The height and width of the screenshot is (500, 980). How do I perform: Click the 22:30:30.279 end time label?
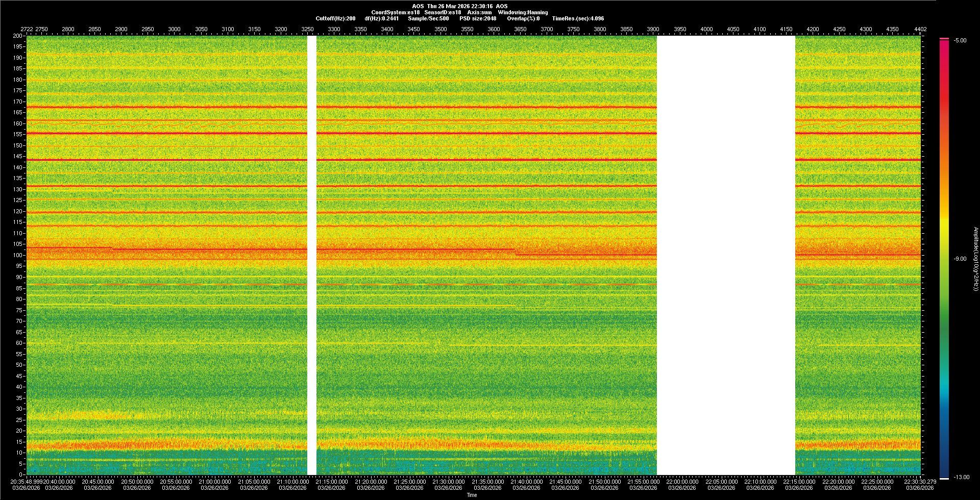pos(920,481)
